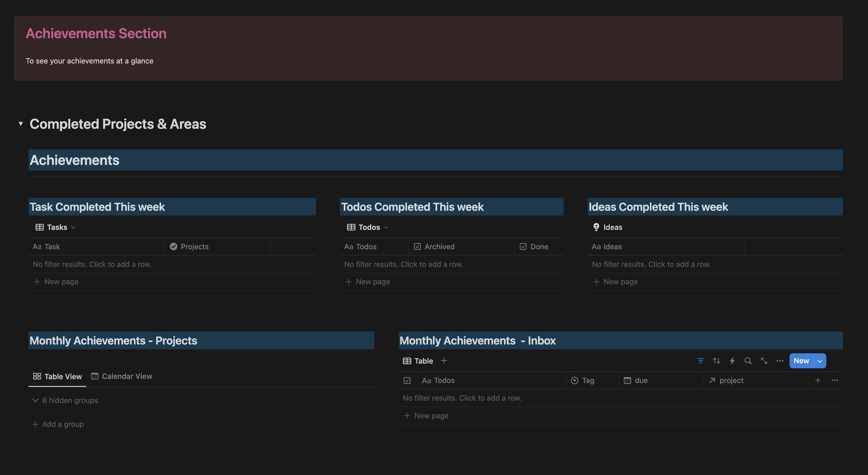Open the Inbox toolbar more options
868x475 pixels.
780,361
